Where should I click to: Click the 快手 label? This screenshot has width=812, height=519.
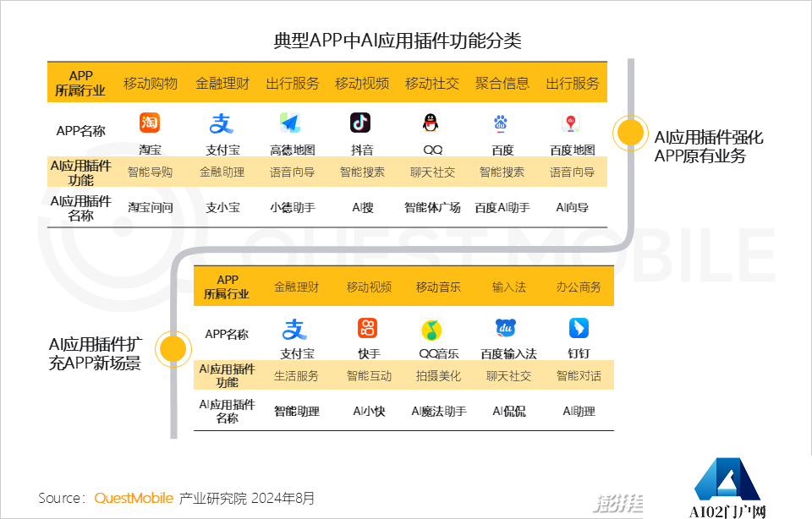tap(370, 354)
